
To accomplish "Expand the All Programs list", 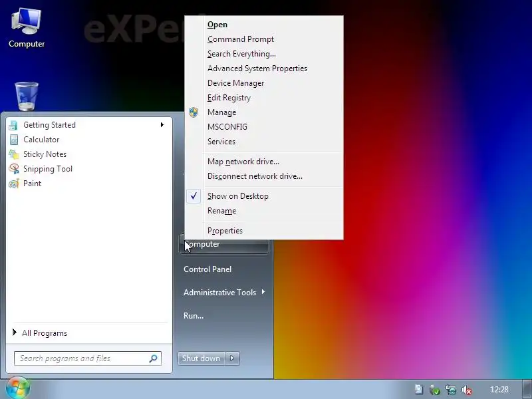I will tap(45, 333).
